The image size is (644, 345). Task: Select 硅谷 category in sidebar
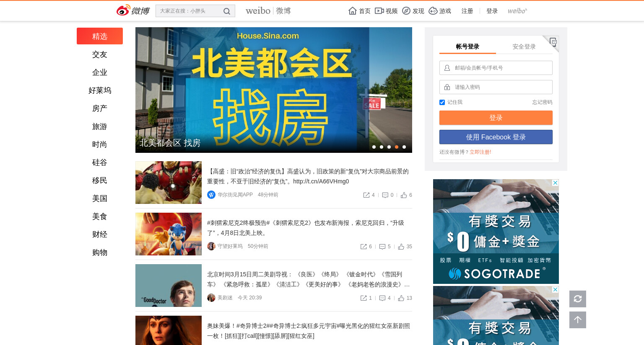100,162
